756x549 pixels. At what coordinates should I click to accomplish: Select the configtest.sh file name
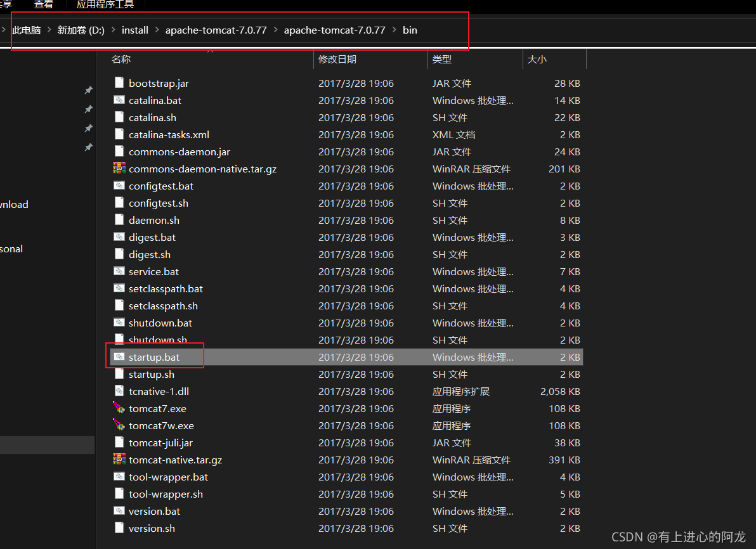[x=159, y=203]
